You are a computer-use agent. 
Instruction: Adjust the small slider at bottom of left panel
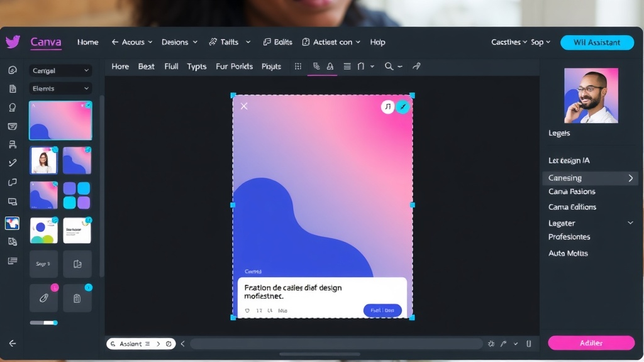coord(43,322)
